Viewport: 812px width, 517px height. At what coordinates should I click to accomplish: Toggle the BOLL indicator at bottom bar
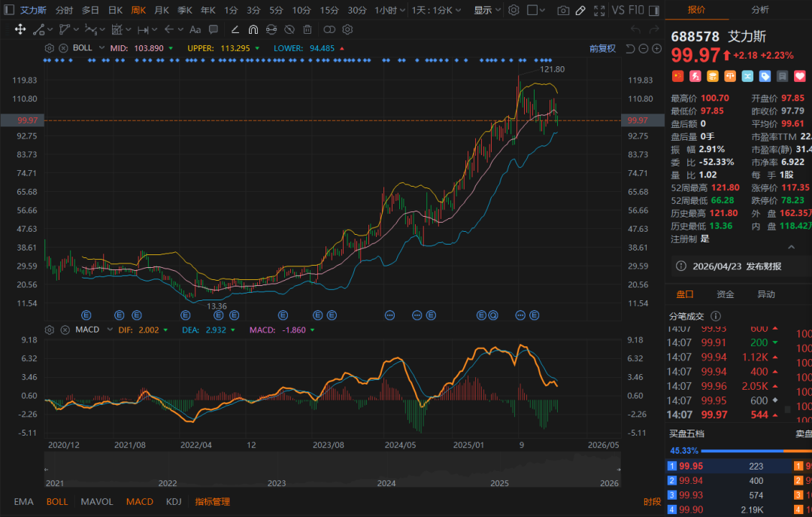[57, 502]
